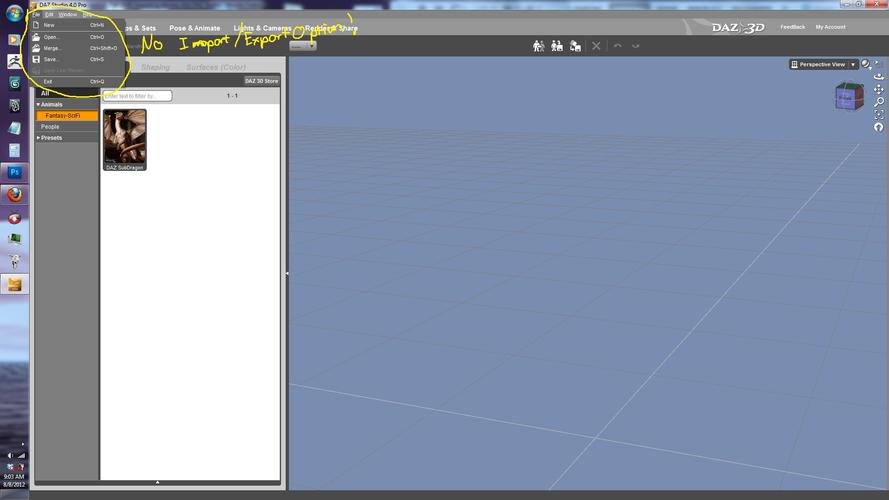Switch to the Pose & Animate activity tab

(194, 28)
